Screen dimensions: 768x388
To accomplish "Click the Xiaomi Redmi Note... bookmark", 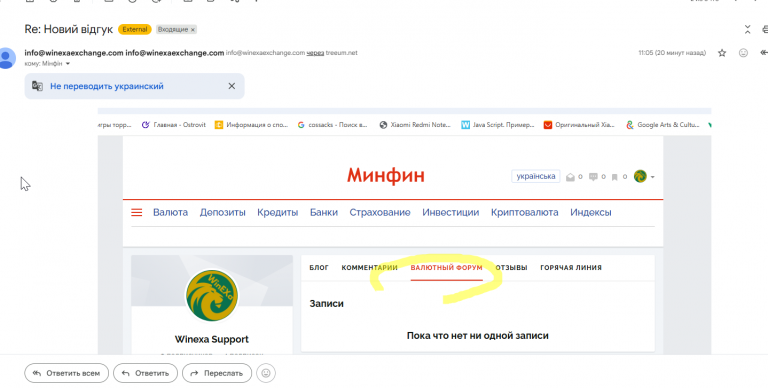I will tap(415, 125).
